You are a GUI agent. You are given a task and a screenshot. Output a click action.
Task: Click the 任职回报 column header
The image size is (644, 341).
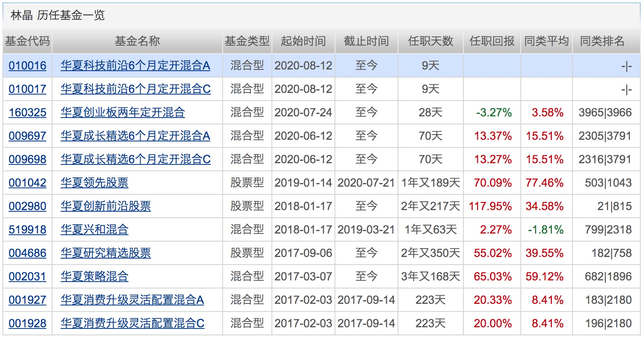click(492, 41)
